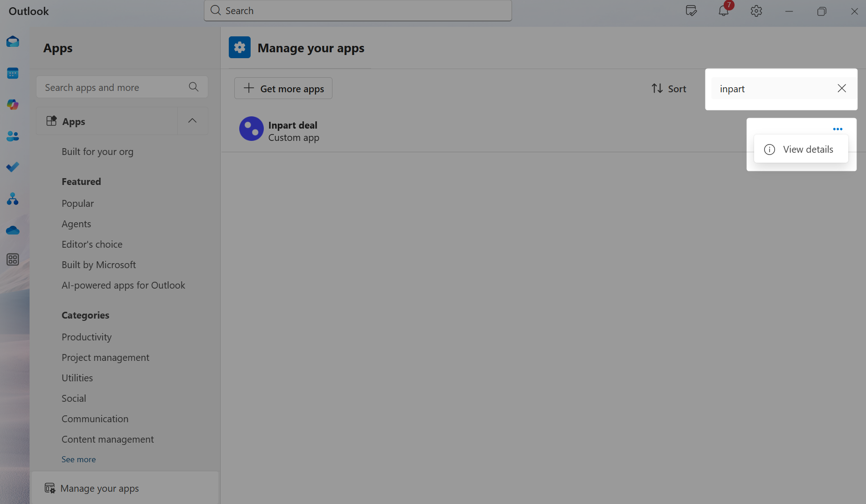Select Project management category

click(106, 357)
